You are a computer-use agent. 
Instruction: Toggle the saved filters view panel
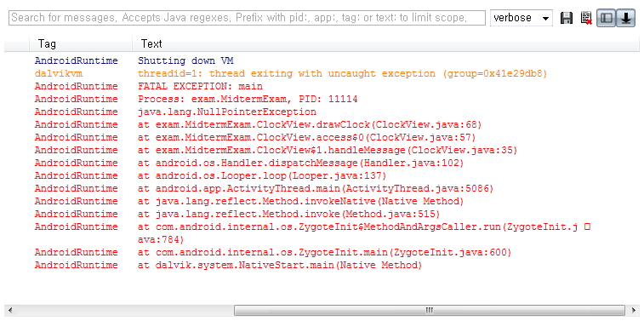click(607, 18)
